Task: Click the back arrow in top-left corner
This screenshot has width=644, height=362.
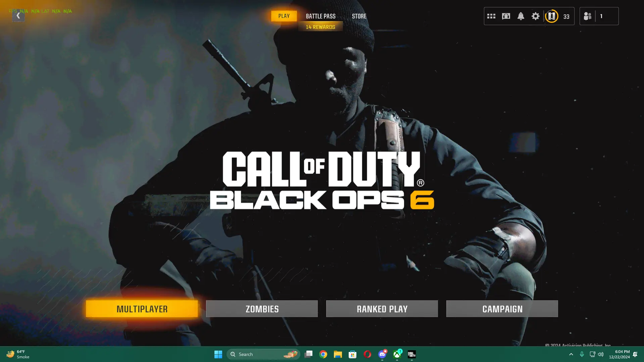Action: click(x=18, y=15)
